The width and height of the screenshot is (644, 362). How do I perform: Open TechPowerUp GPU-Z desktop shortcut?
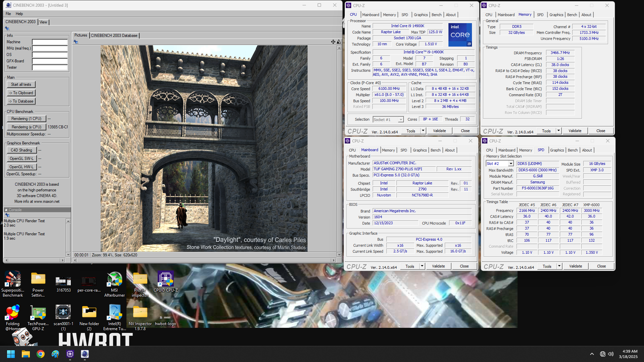pos(38,317)
